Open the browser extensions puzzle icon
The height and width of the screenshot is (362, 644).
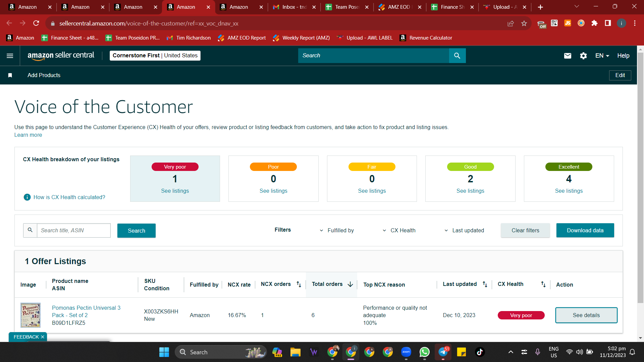point(594,23)
